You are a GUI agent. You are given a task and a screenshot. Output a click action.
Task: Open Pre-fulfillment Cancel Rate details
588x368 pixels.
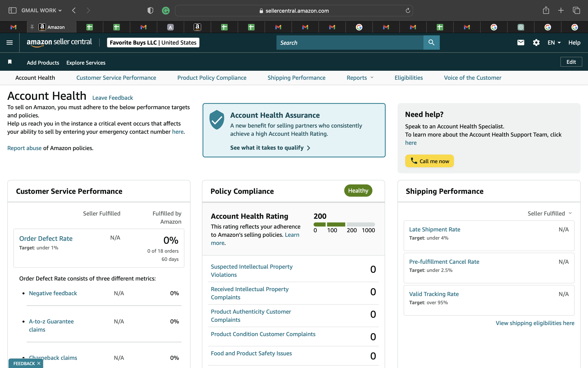(444, 262)
